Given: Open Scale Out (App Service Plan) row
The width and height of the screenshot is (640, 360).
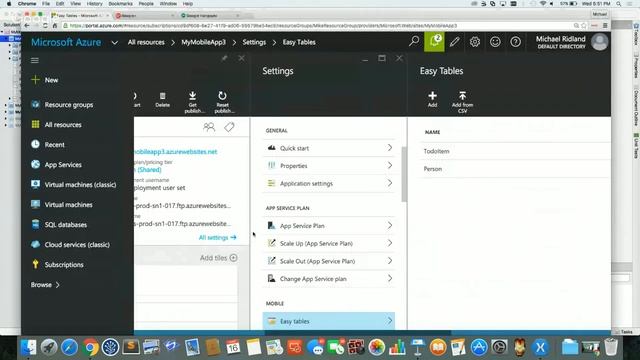Looking at the screenshot, I should (x=329, y=261).
